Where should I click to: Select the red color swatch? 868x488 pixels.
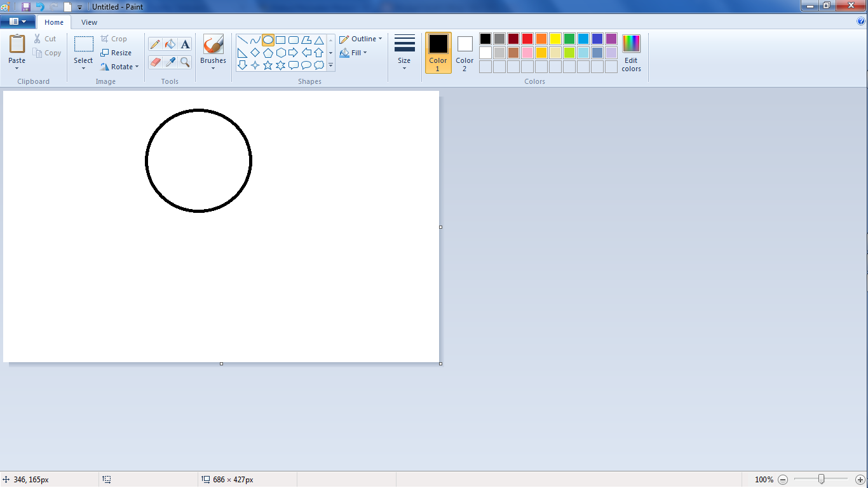[x=527, y=38]
